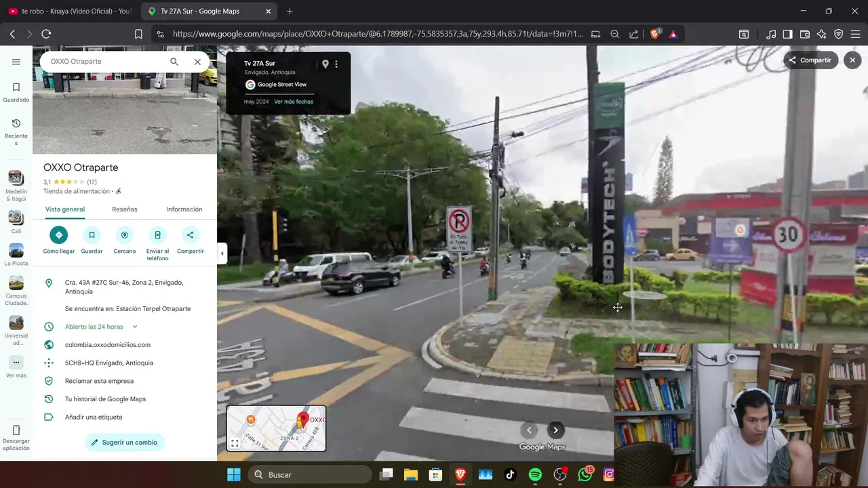The image size is (868, 488).
Task: Open Brave VPN shield icon
Action: point(838,34)
